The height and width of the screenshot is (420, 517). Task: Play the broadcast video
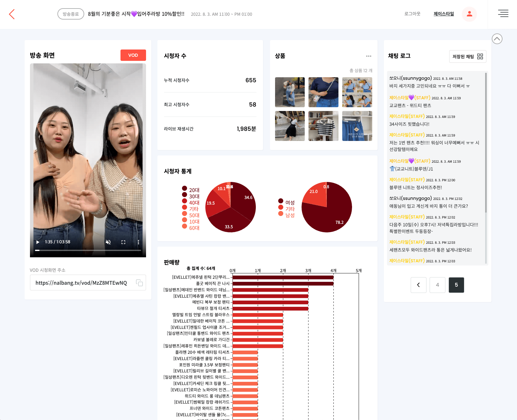[38, 242]
